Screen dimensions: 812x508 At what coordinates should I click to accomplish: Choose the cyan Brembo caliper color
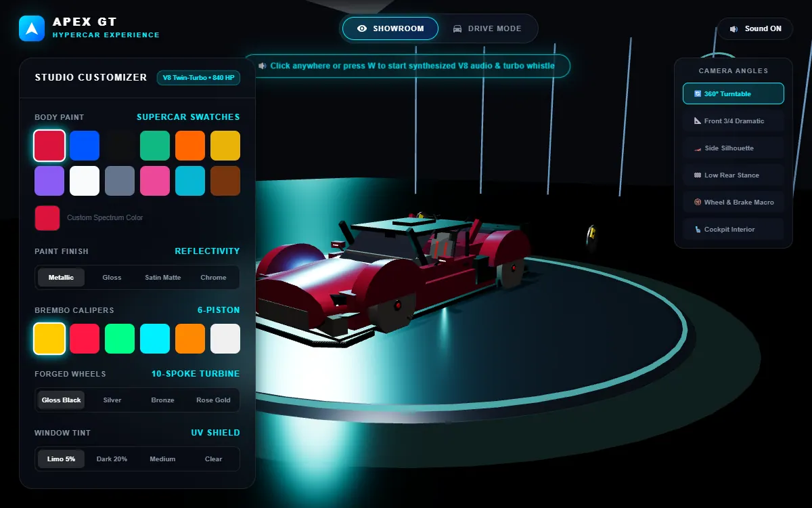(x=155, y=339)
